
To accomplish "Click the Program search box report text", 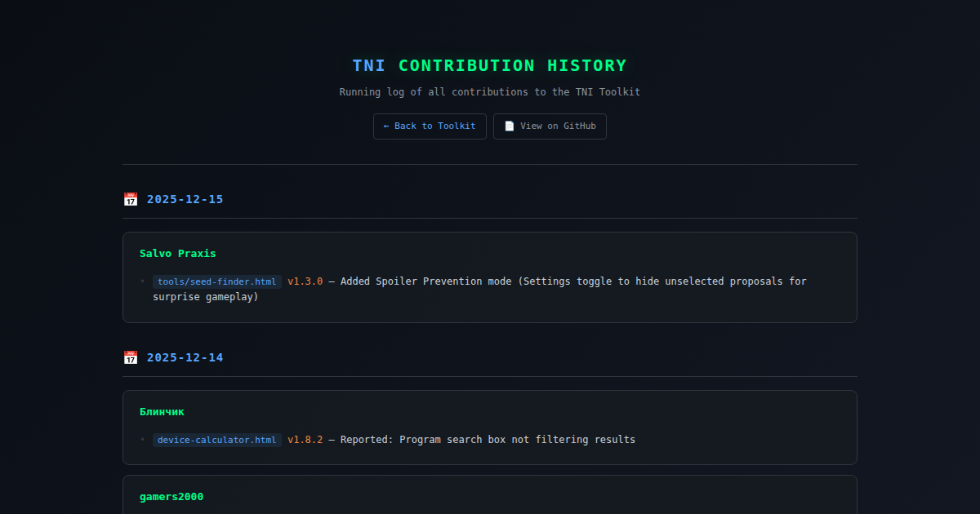I will (488, 440).
